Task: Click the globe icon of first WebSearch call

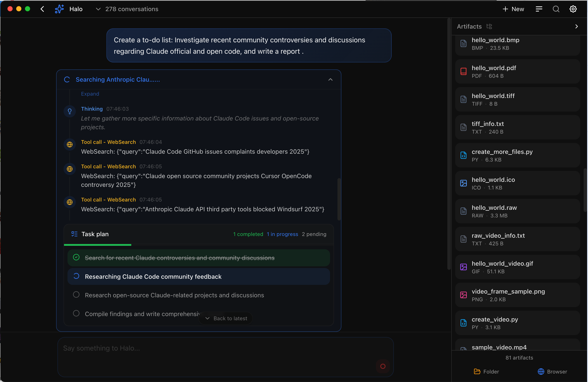Action: point(70,145)
